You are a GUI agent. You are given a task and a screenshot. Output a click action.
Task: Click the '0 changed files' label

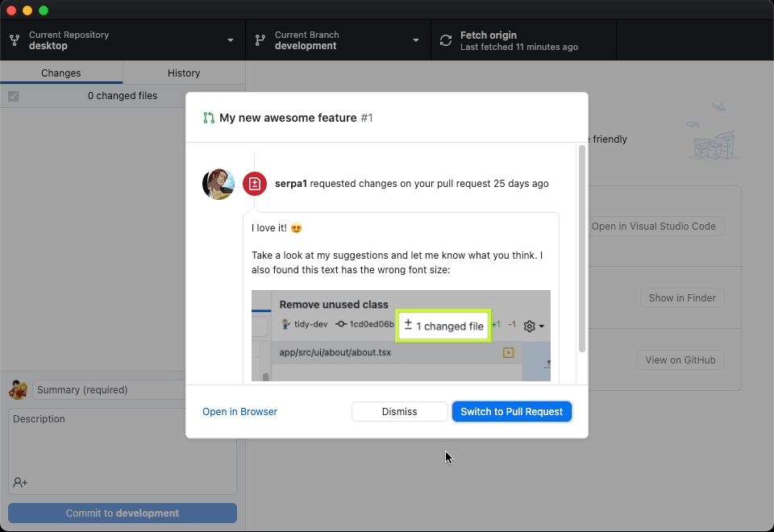tap(123, 96)
